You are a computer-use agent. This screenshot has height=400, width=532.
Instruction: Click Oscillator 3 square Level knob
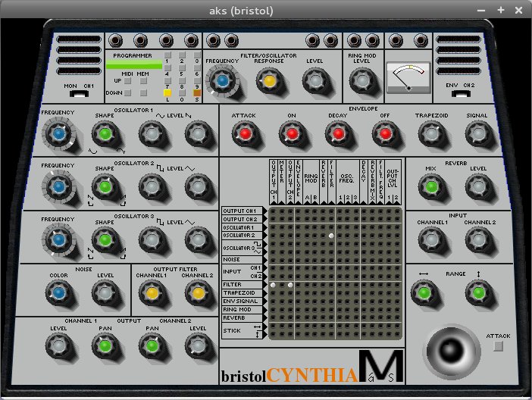pos(152,240)
